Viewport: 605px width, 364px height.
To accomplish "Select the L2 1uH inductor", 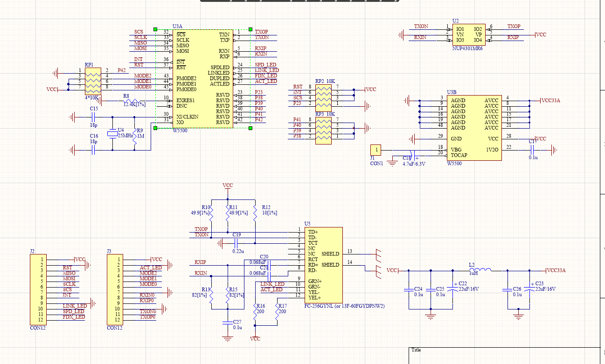I will (480, 270).
